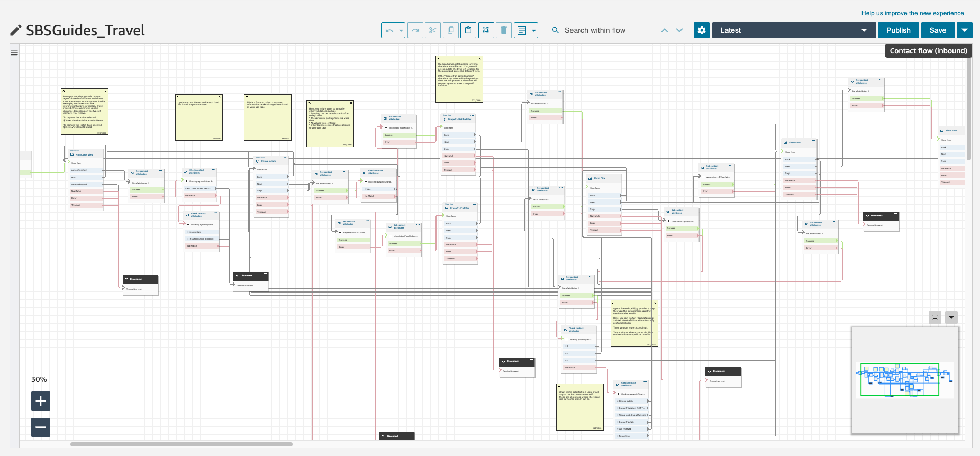This screenshot has height=456, width=980.
Task: Click the Paste clipboard icon
Action: point(468,30)
